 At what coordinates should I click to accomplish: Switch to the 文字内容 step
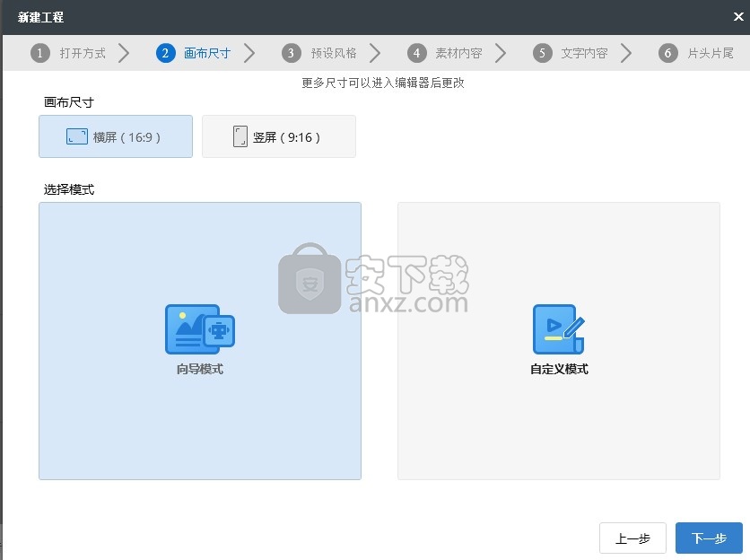pyautogui.click(x=584, y=53)
